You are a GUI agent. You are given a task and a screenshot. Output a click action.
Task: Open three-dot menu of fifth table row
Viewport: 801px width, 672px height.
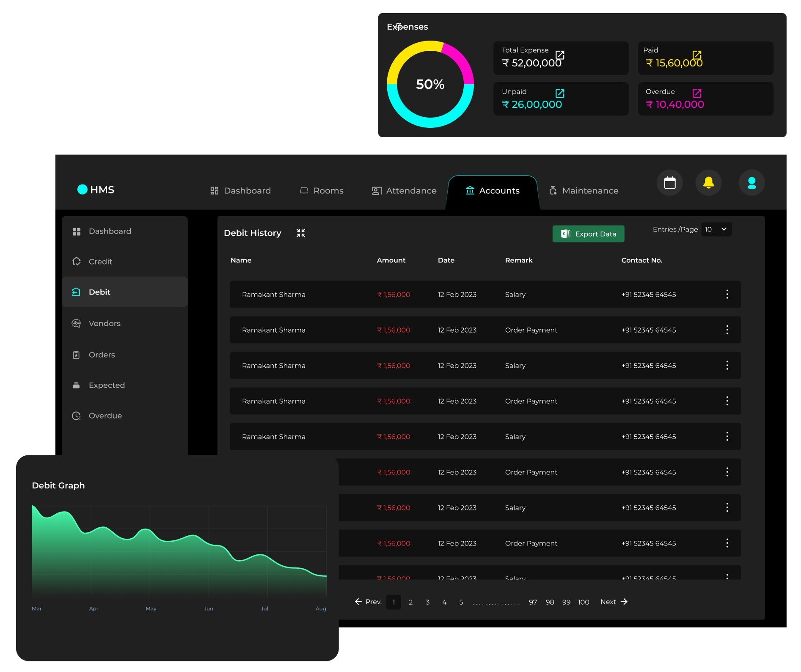pos(727,436)
